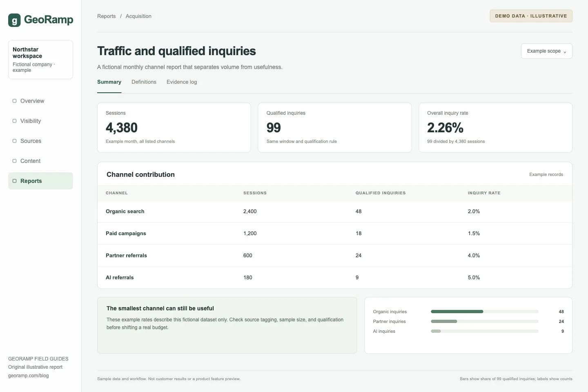Click the Overall inquiry rate 2.26% value

point(445,128)
